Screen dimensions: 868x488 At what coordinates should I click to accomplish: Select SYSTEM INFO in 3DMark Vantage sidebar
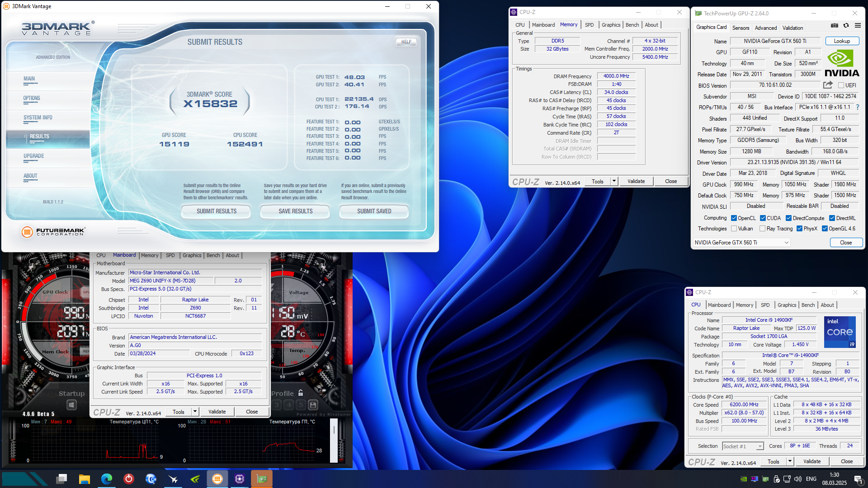pos(38,117)
